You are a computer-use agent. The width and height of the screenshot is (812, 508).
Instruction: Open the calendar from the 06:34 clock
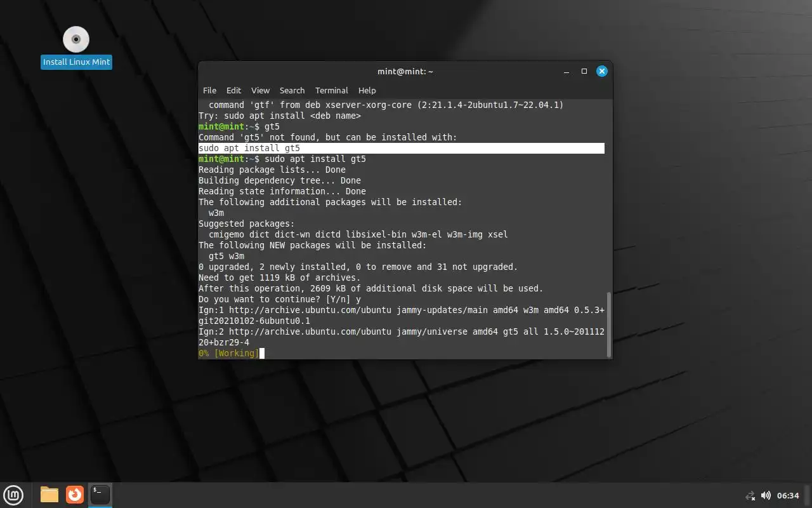point(788,495)
